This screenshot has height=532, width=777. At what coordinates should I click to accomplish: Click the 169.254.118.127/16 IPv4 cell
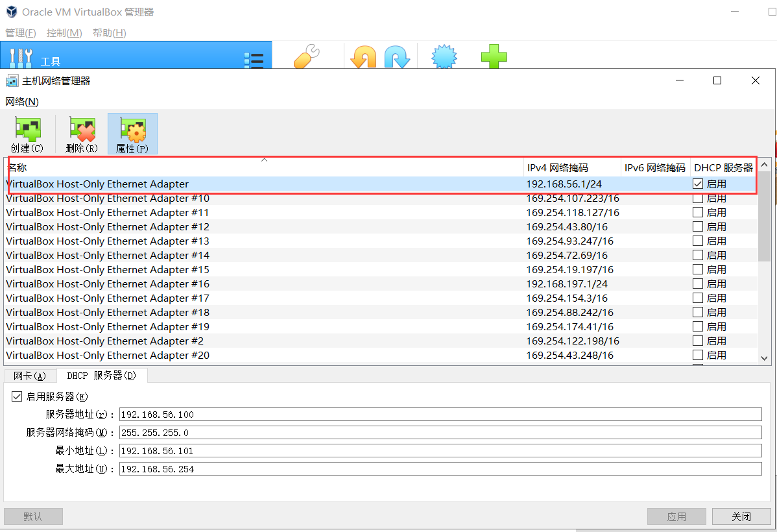pos(573,212)
